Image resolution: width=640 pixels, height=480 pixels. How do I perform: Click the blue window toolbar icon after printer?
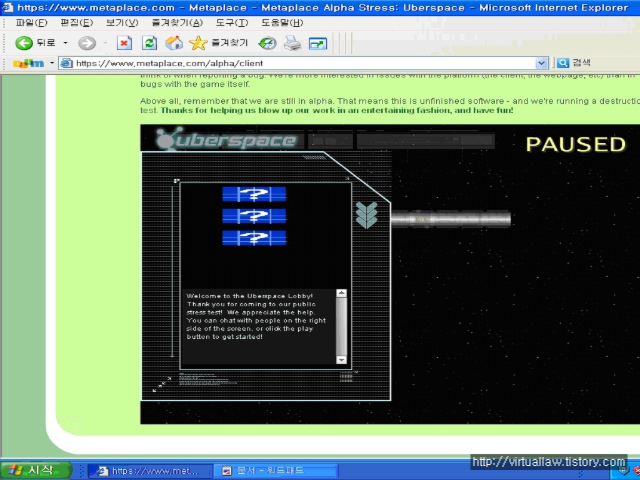tap(318, 43)
